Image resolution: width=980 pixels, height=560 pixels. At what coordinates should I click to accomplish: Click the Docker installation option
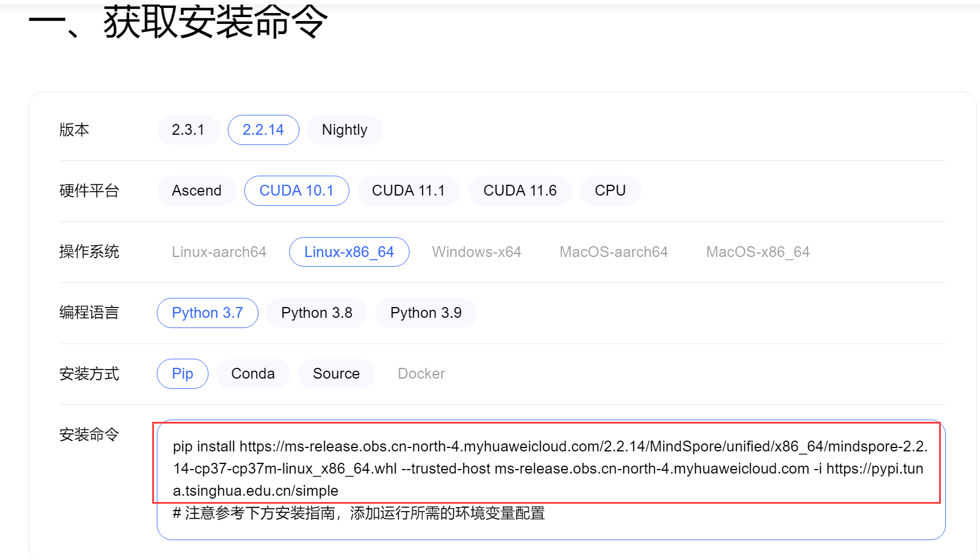(421, 374)
